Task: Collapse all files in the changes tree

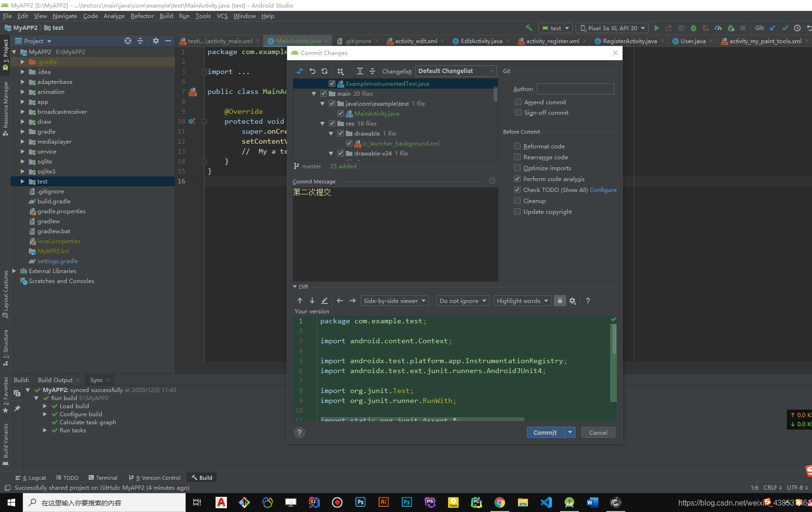Action: tap(372, 71)
